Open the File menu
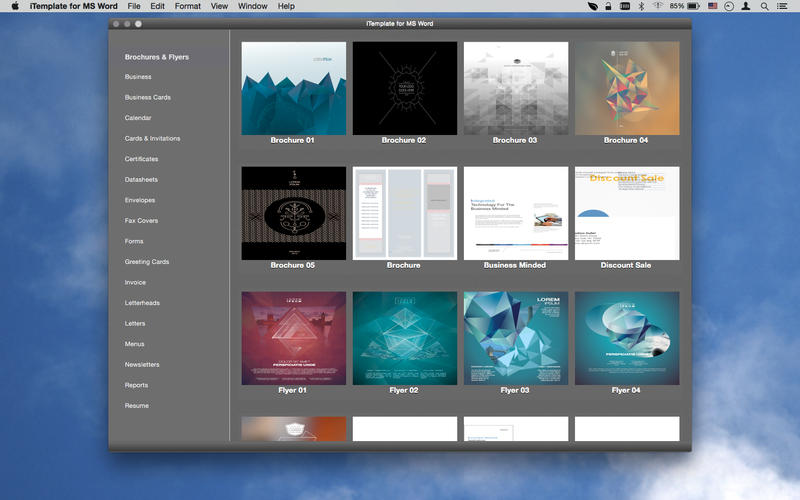The width and height of the screenshot is (800, 500). [134, 6]
